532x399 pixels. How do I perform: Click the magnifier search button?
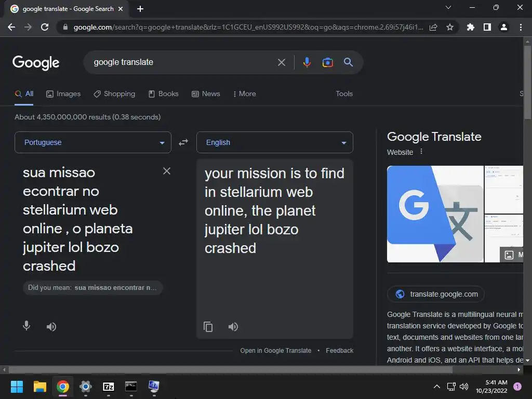(348, 62)
